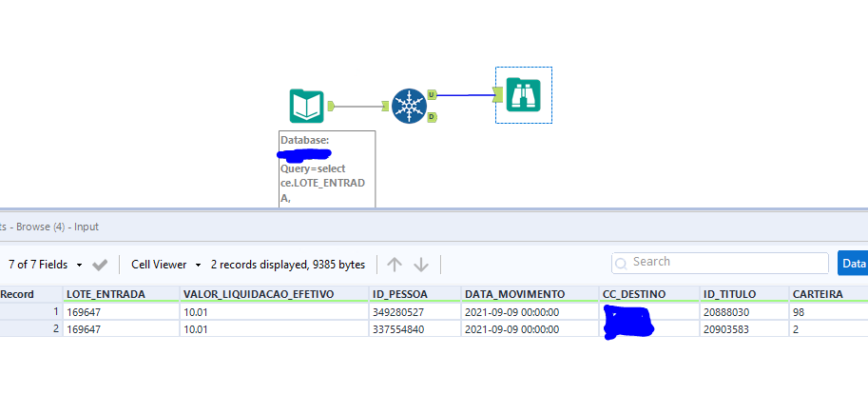The height and width of the screenshot is (395, 868).
Task: Select the Record column header
Action: [x=31, y=294]
